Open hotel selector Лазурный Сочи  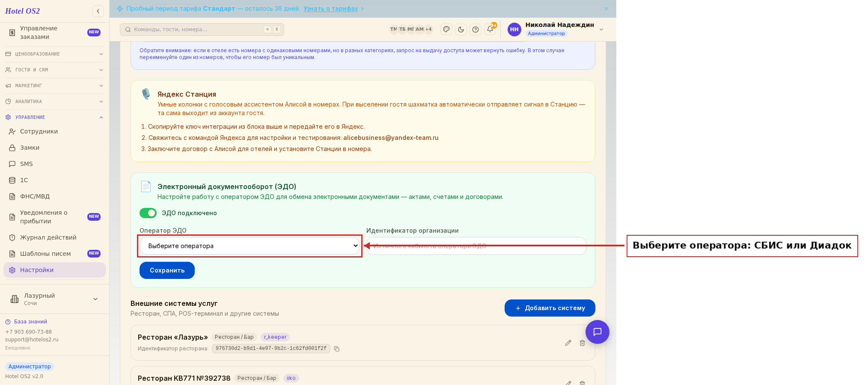pyautogui.click(x=54, y=299)
